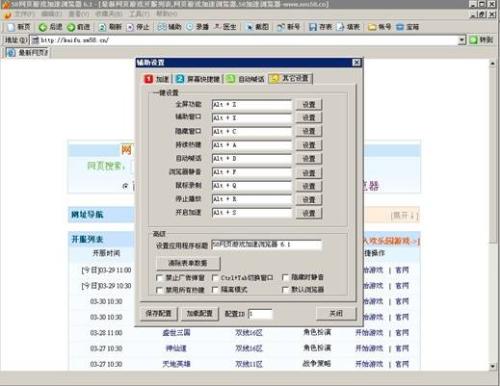
Task: Click the toolbar icon after 截图
Action: [x=281, y=27]
